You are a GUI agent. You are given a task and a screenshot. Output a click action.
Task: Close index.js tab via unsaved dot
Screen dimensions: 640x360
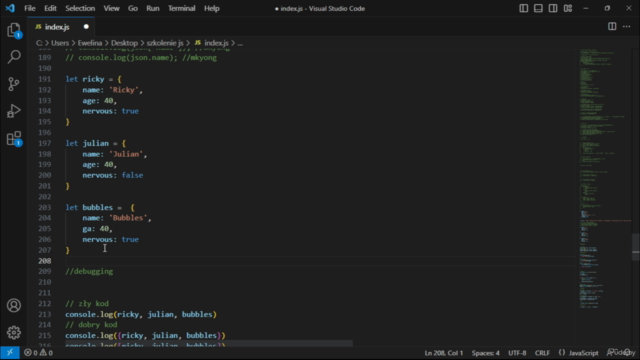pyautogui.click(x=86, y=27)
